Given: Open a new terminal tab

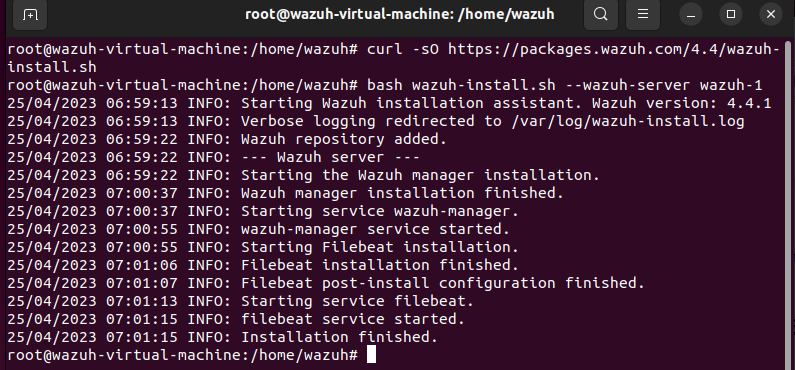Looking at the screenshot, I should tap(30, 15).
